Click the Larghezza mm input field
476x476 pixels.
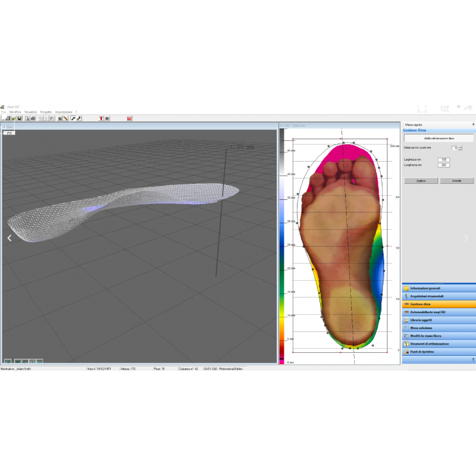coord(443,159)
